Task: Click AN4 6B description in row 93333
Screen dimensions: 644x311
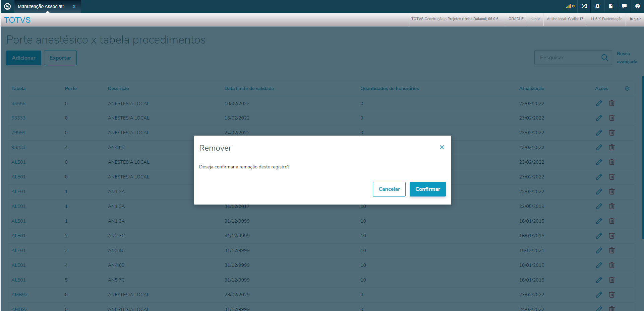Action: click(116, 147)
